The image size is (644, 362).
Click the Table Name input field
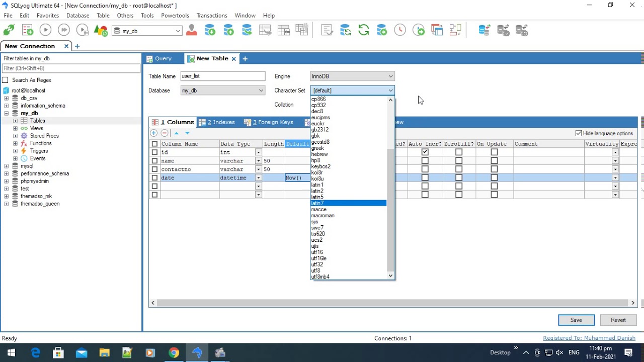click(x=222, y=76)
